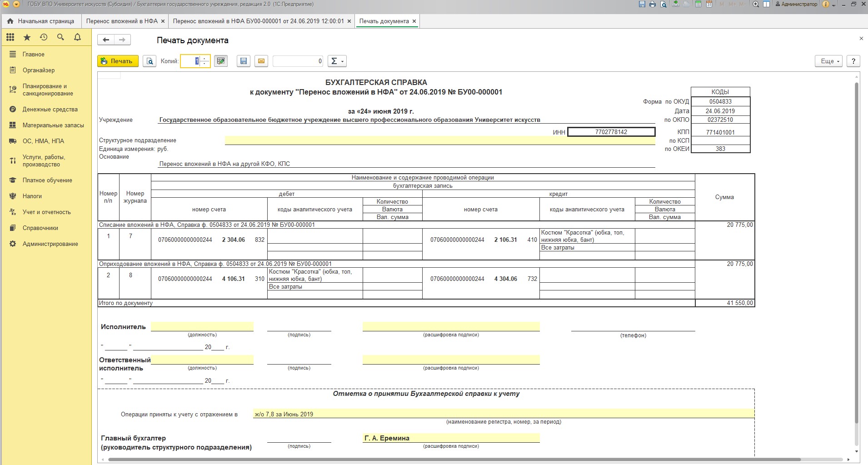Viewport: 868px width, 465px height.
Task: Open the search magnifier in sidebar panel
Action: coord(60,37)
